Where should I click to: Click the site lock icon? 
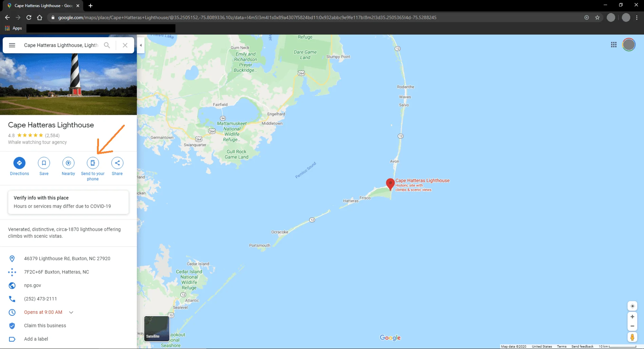click(53, 17)
